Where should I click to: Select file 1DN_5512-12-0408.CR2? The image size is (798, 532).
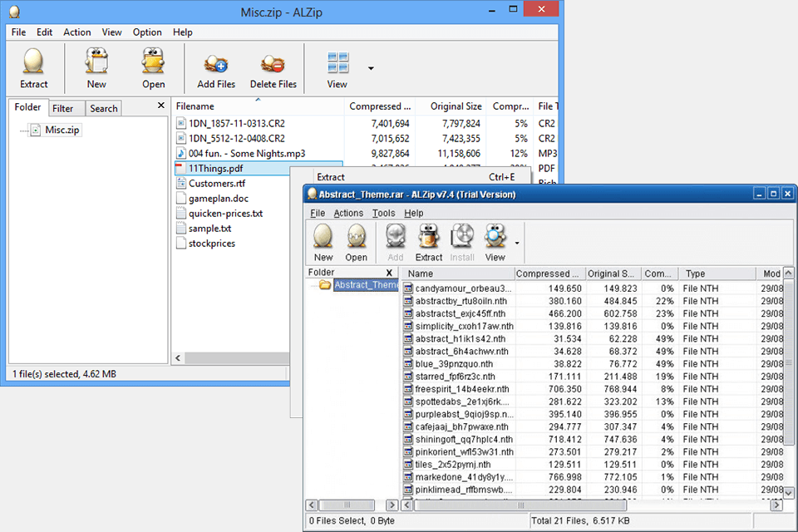point(237,139)
